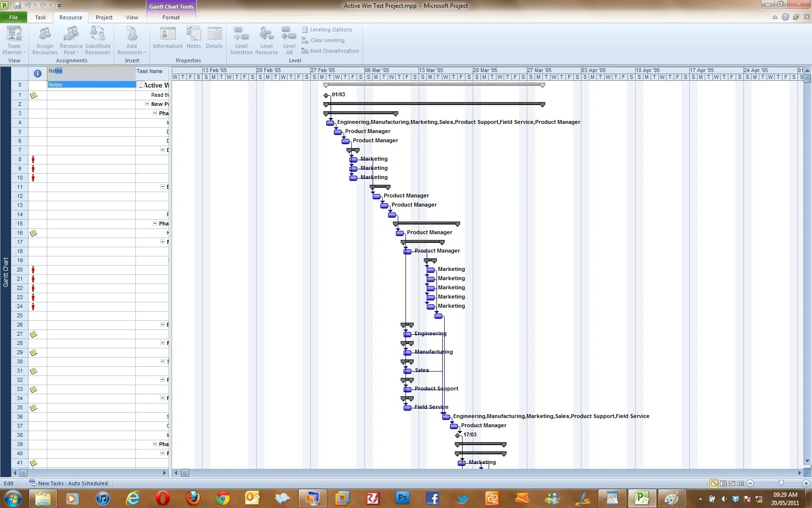
Task: Open the Customize Quick Access Toolbar dropdown
Action: [59, 6]
